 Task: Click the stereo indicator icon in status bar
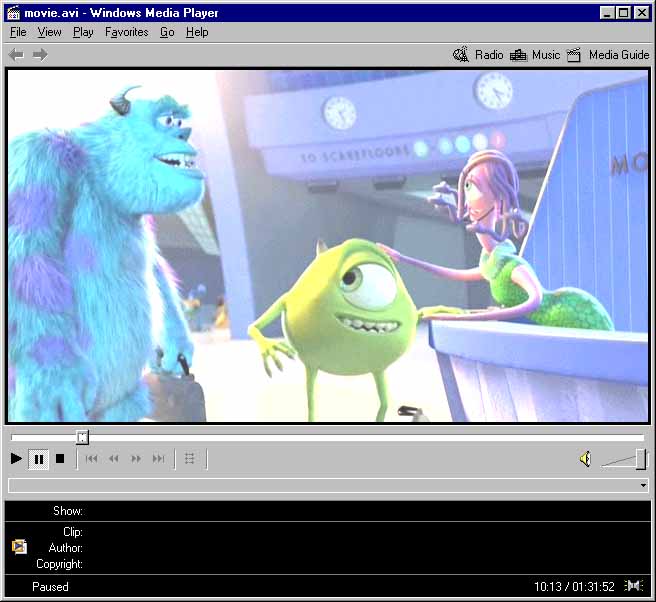pos(634,586)
